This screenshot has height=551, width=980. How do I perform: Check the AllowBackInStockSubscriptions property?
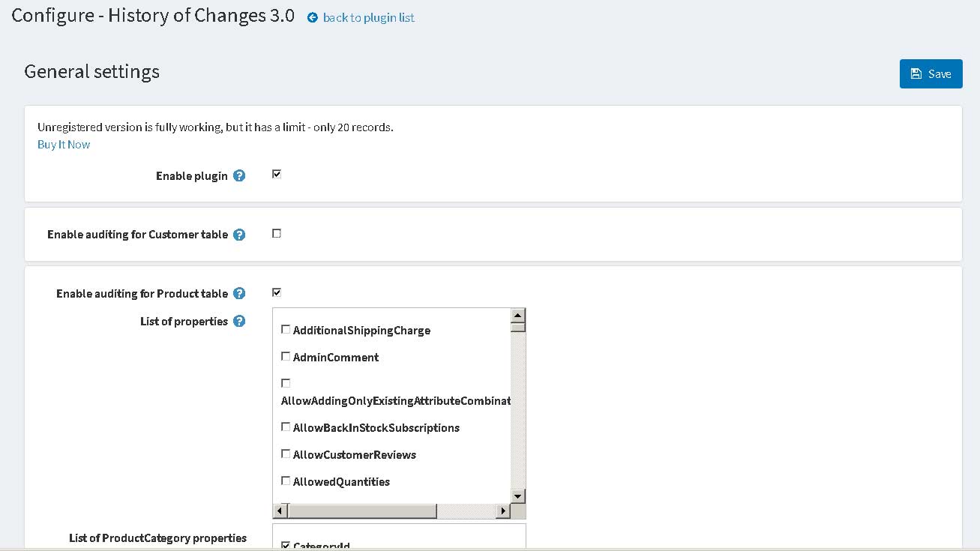(286, 427)
